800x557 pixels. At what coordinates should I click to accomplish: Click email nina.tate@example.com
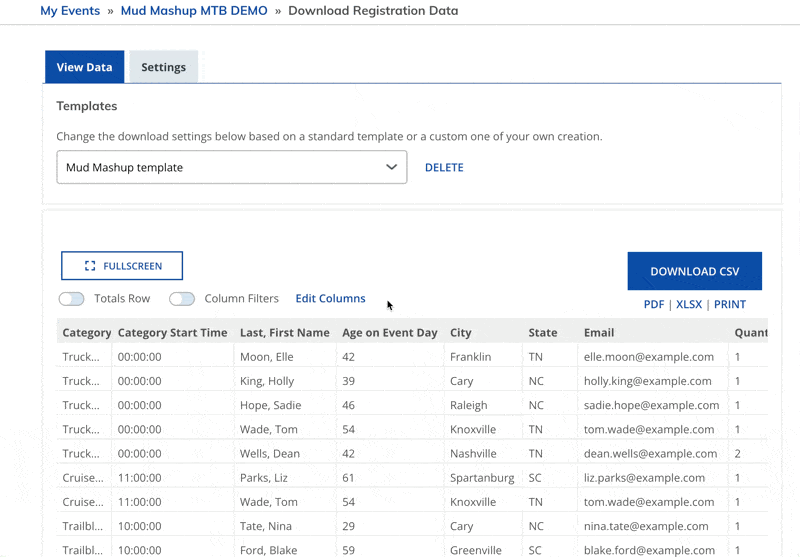646,526
